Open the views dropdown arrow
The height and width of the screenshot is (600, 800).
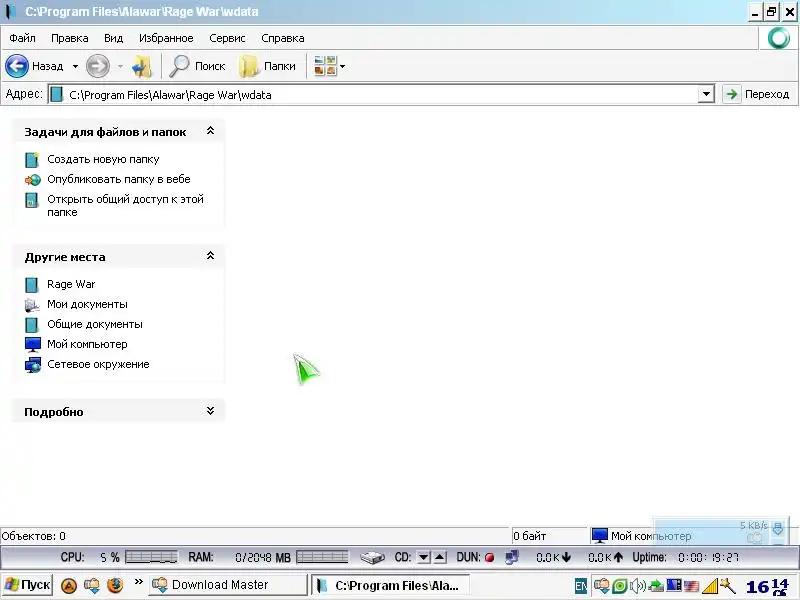[342, 66]
